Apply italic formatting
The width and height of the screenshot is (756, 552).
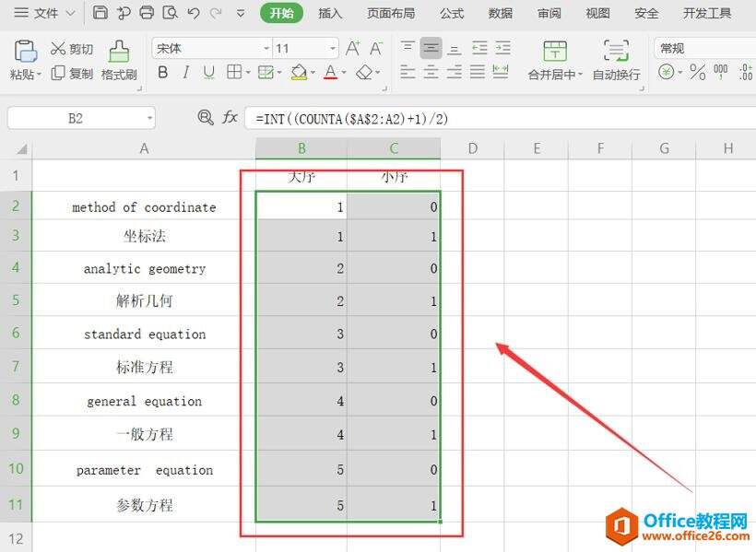186,72
